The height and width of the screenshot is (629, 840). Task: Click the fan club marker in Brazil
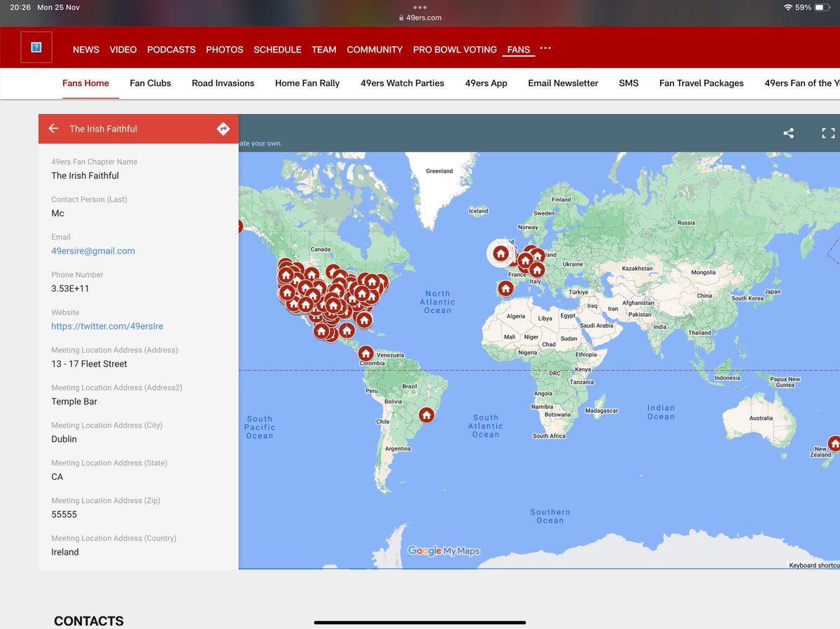[x=426, y=415]
